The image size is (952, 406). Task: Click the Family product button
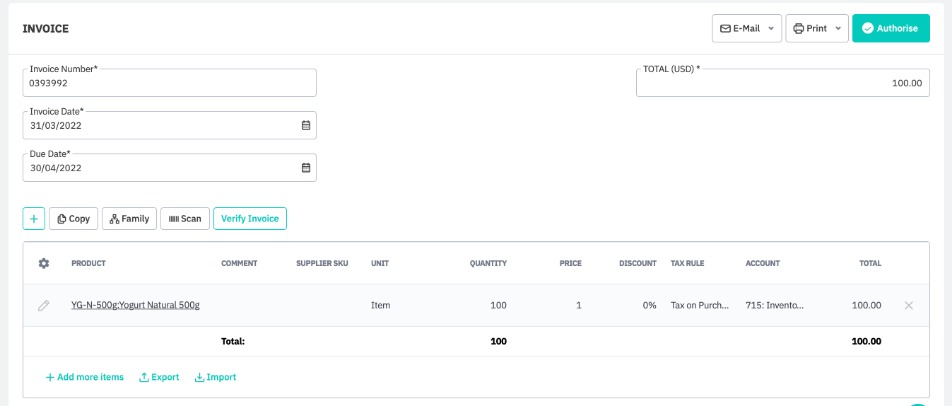pyautogui.click(x=129, y=218)
